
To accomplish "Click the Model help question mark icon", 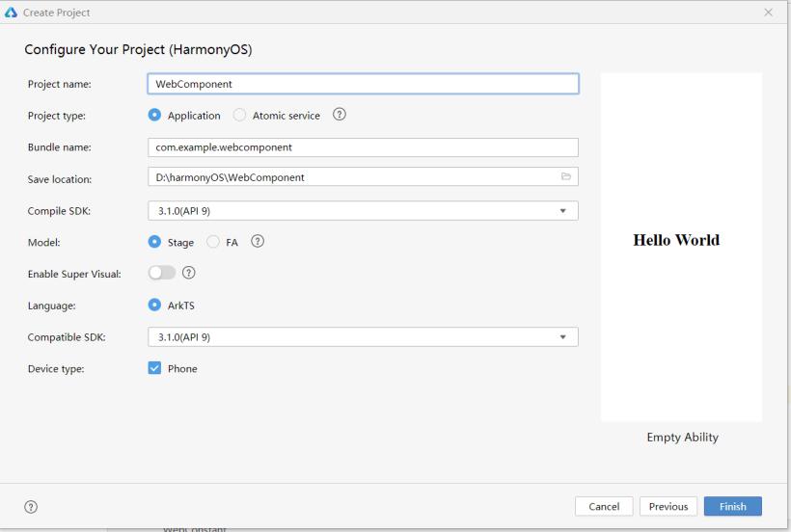I will click(x=258, y=241).
